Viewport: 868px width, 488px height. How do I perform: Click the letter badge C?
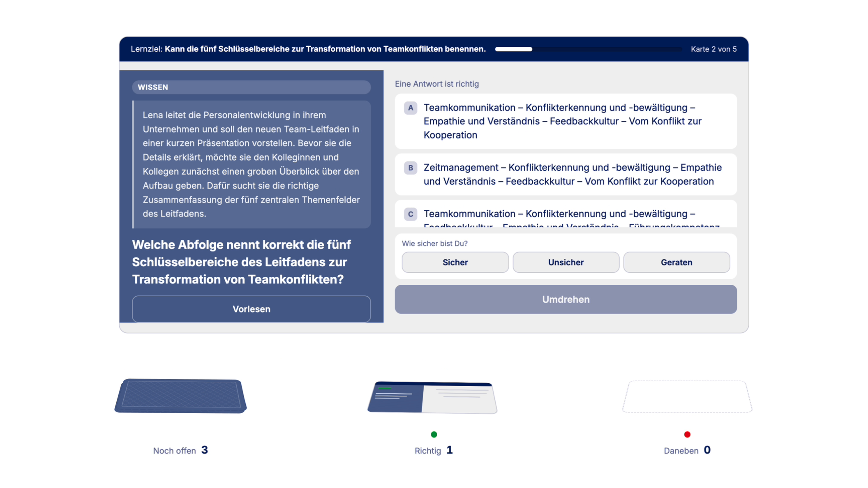click(x=410, y=214)
